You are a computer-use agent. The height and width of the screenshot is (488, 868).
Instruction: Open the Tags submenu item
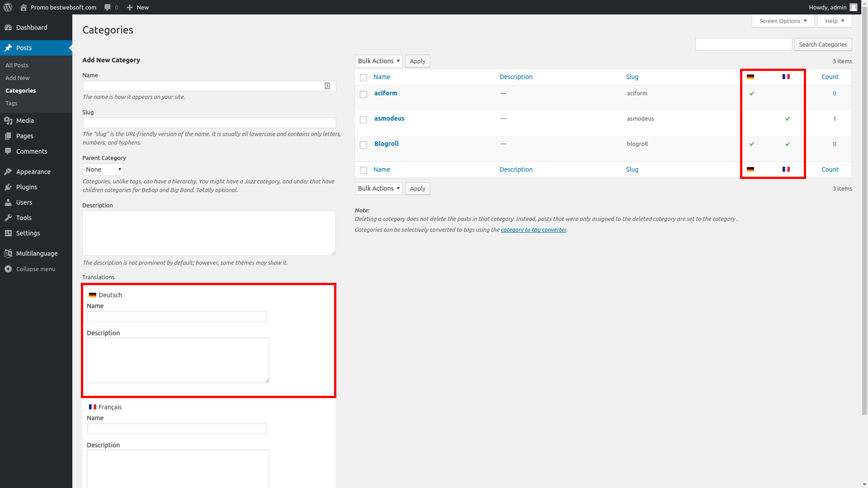tap(11, 103)
